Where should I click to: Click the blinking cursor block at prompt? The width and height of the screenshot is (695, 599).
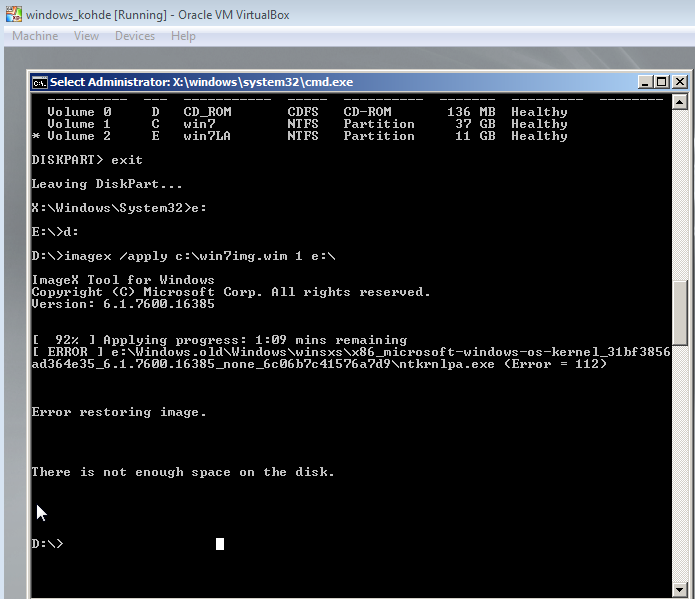pos(220,544)
